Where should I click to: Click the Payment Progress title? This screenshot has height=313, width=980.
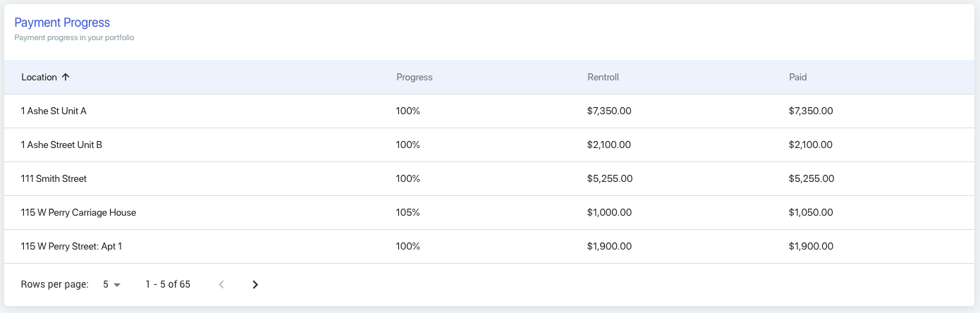(62, 23)
